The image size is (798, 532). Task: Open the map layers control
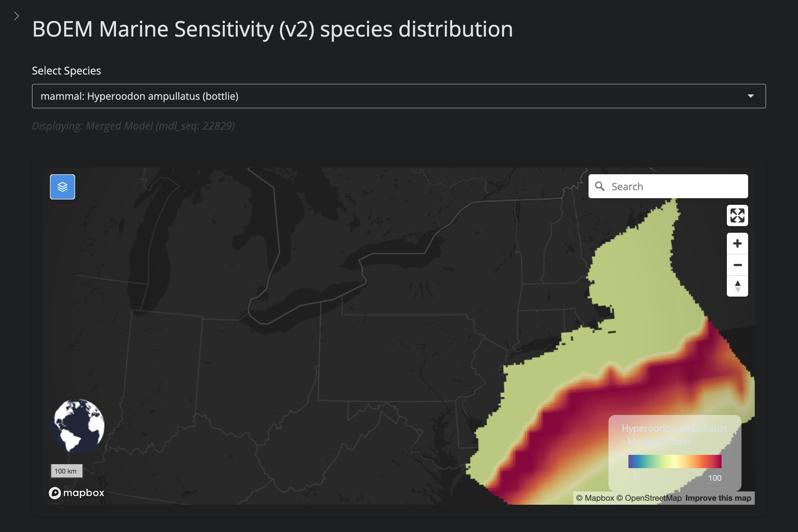[63, 187]
